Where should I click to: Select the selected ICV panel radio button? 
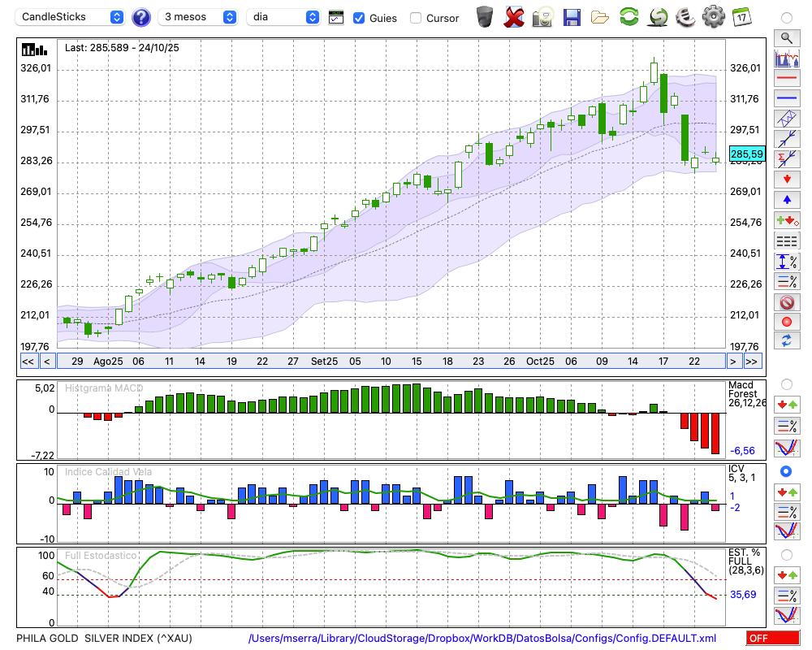[787, 471]
